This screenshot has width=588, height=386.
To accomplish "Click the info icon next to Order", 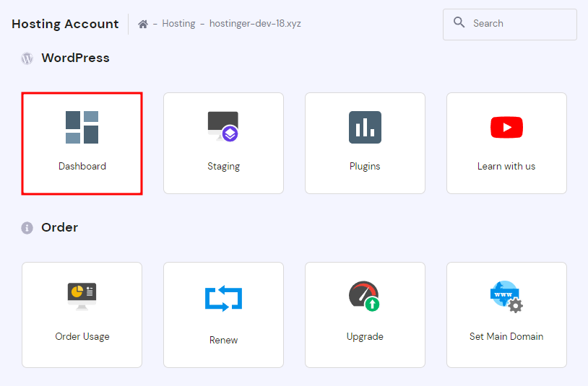I will [x=27, y=228].
